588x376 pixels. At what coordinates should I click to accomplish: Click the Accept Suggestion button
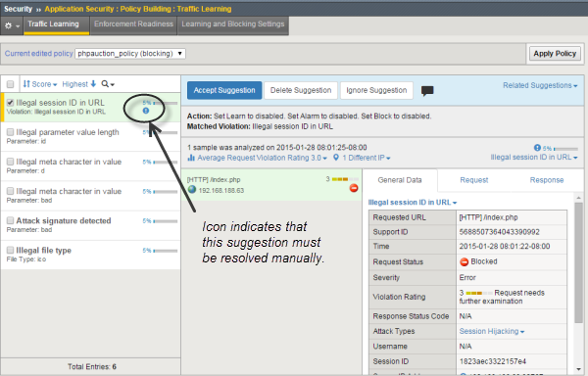(224, 90)
